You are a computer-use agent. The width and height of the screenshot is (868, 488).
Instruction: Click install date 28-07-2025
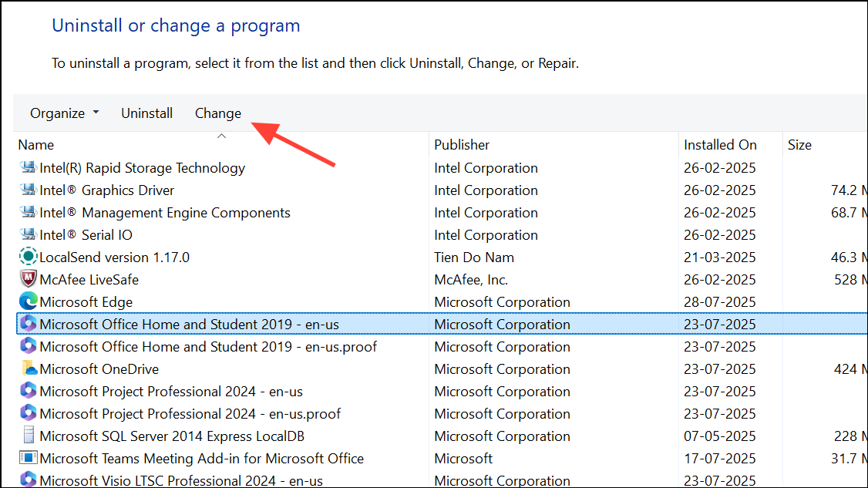(x=720, y=302)
